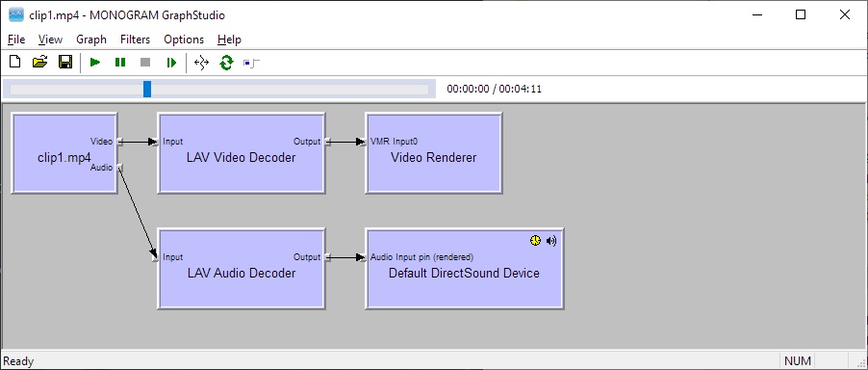Click the seek mode toolbar icon
The image size is (868, 370).
251,64
